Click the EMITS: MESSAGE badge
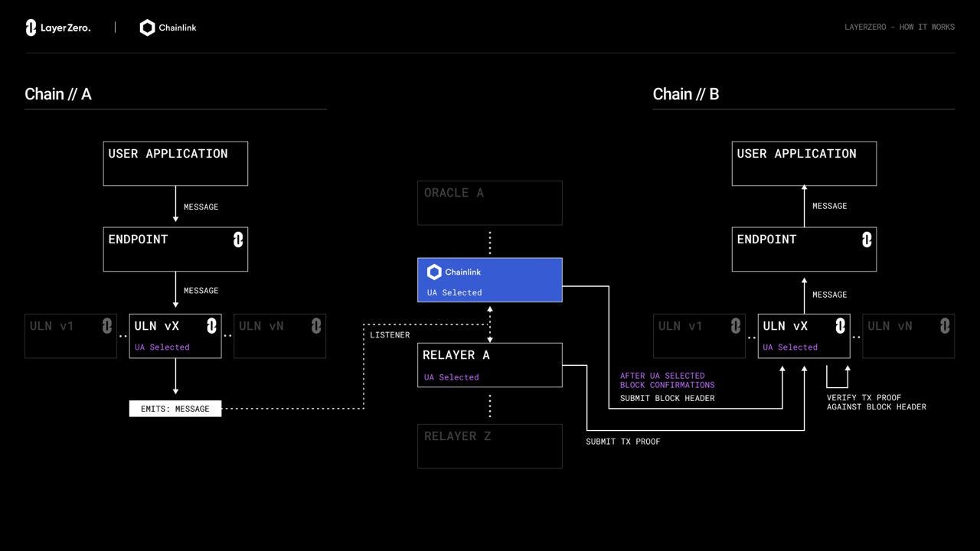The width and height of the screenshot is (980, 551). 175,409
